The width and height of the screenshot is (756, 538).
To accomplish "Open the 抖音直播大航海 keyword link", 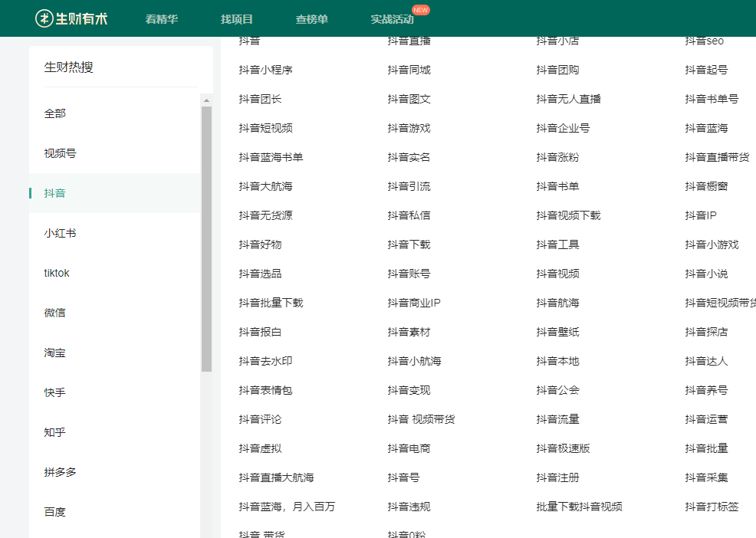I will 276,477.
